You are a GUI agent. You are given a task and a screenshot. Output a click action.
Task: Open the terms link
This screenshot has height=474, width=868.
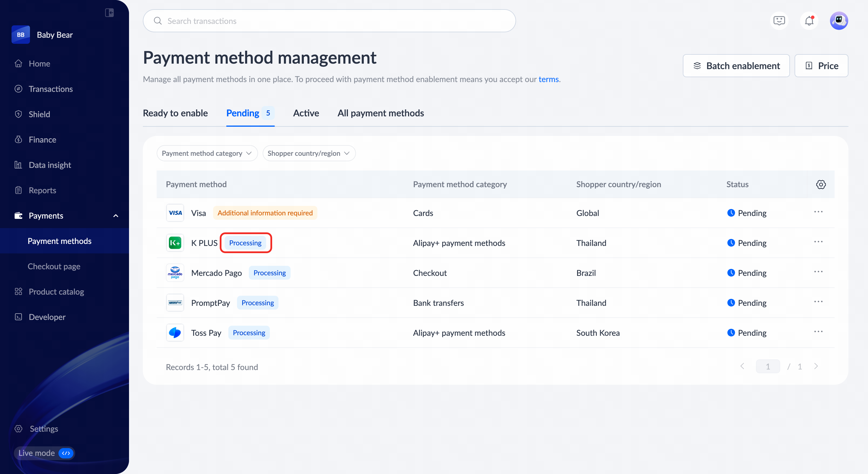pos(548,79)
